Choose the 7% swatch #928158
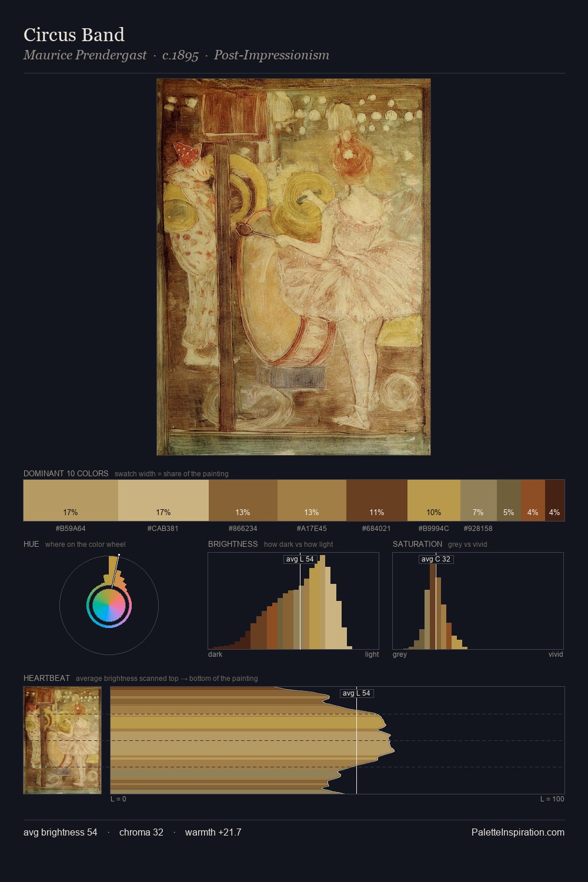Screen dimensions: 588x882 click(x=479, y=500)
